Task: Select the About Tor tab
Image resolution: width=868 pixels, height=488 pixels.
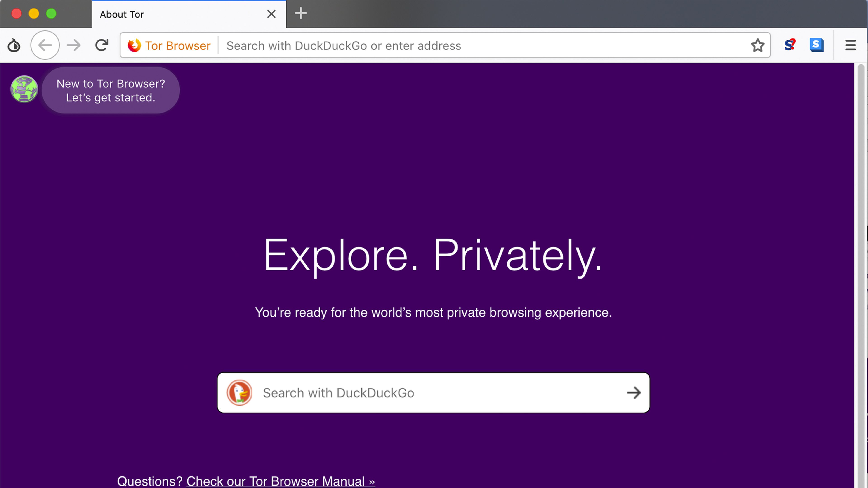Action: coord(189,14)
